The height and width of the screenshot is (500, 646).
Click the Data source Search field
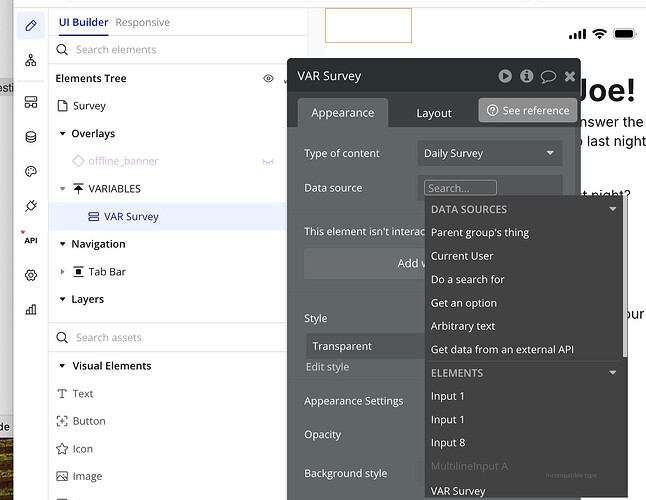pyautogui.click(x=460, y=188)
